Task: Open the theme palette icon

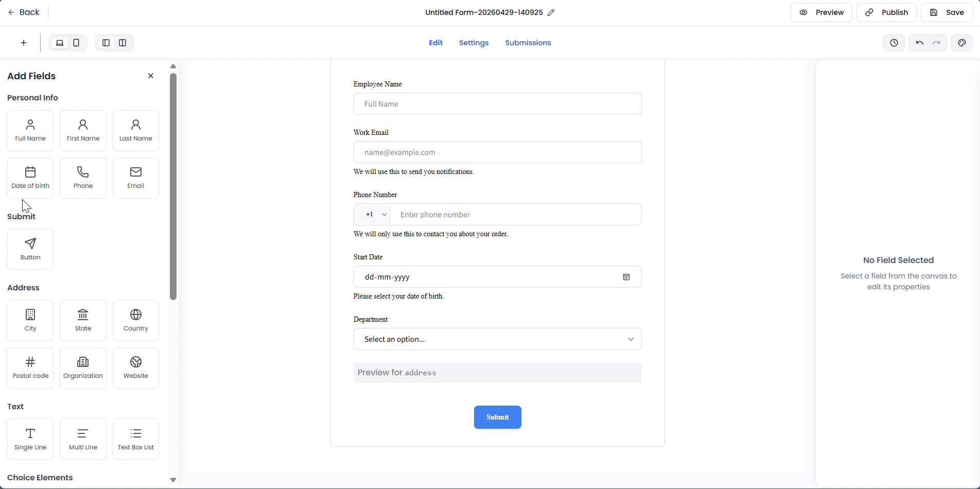Action: 962,43
